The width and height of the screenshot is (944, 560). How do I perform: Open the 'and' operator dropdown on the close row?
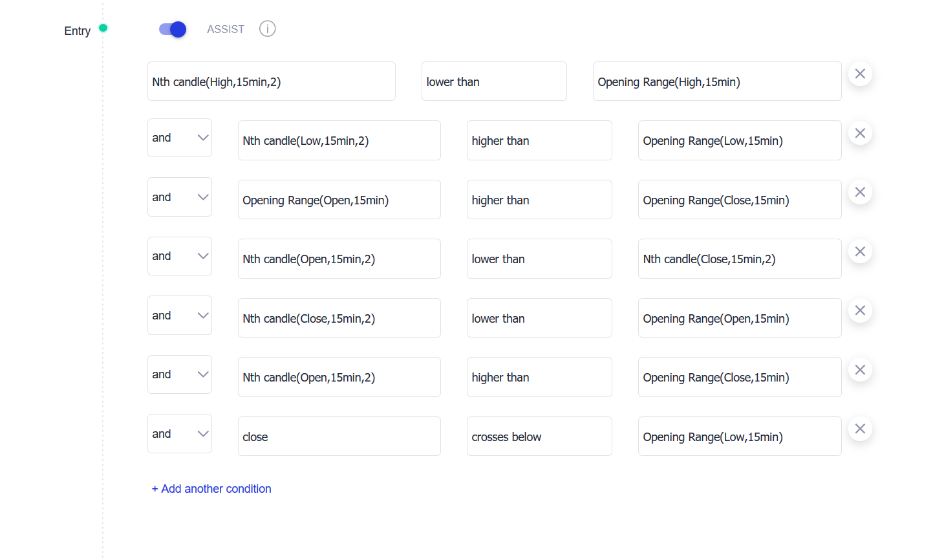pyautogui.click(x=180, y=434)
